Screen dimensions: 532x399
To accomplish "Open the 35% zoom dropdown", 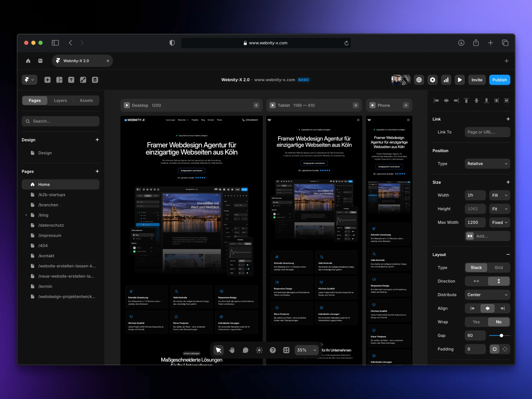I will (x=306, y=350).
